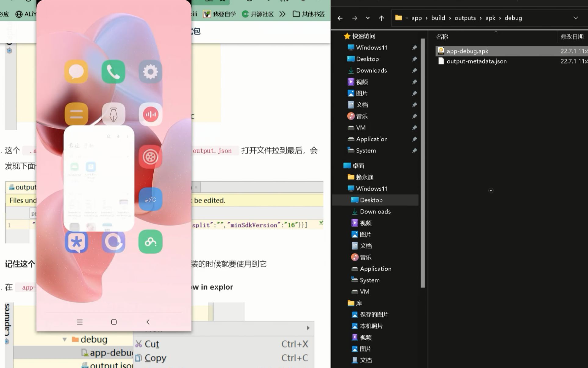Screen dimensions: 588x368
Task: Open the Settings app on the phone
Action: 150,72
